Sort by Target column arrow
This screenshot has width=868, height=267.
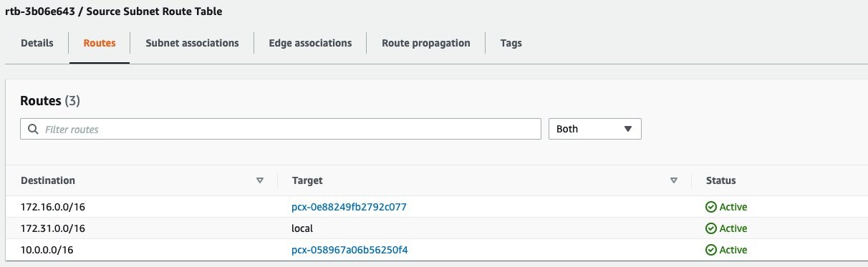click(673, 181)
